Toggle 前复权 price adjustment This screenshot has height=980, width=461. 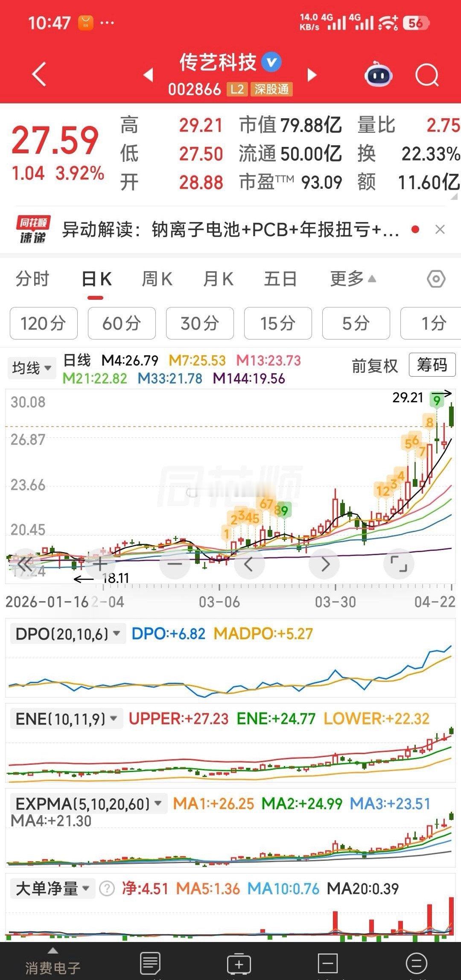pyautogui.click(x=374, y=366)
